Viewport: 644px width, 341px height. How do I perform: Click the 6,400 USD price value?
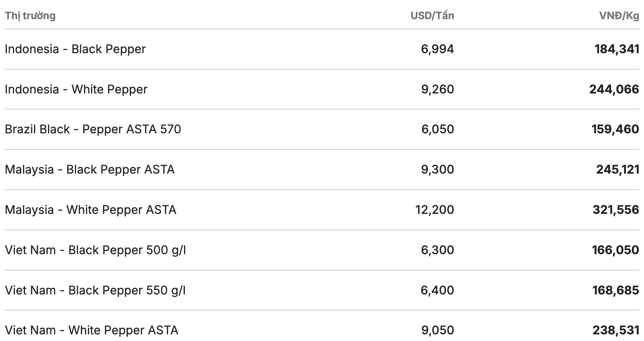[x=437, y=291]
